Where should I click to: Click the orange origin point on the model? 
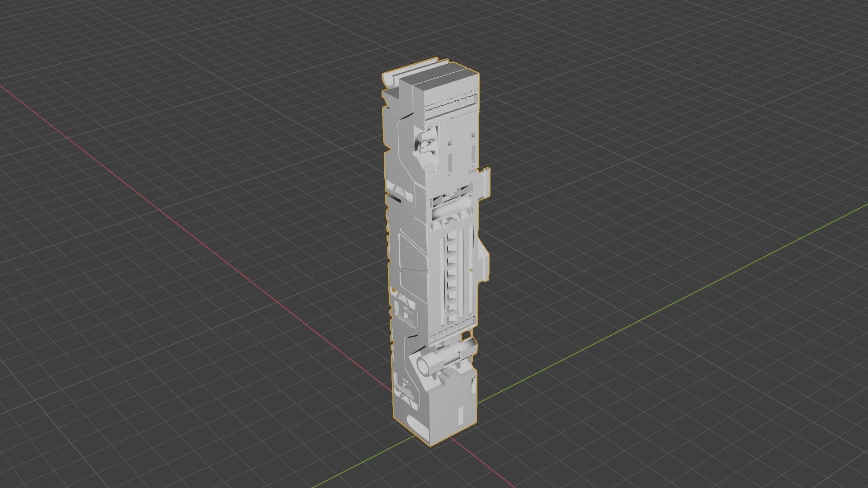pyautogui.click(x=472, y=270)
